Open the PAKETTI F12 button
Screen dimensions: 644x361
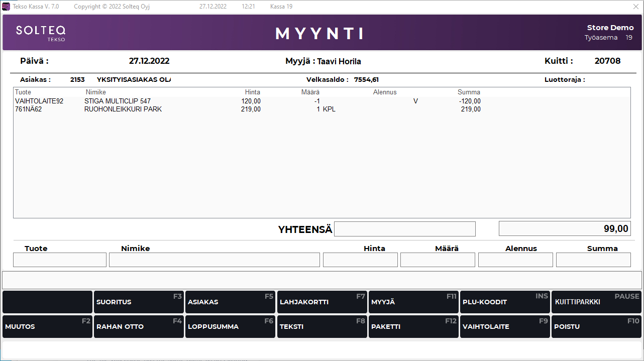[413, 326]
